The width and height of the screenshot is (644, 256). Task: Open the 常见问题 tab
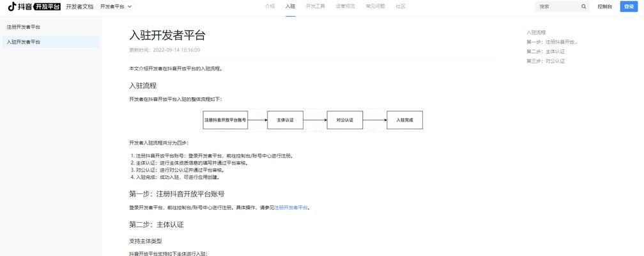tap(376, 6)
